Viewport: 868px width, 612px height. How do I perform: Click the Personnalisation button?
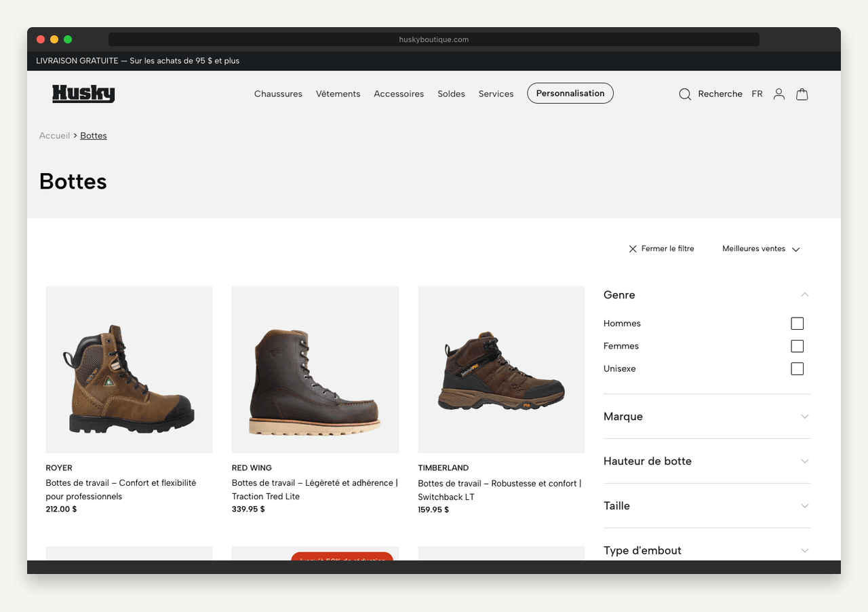pos(570,93)
